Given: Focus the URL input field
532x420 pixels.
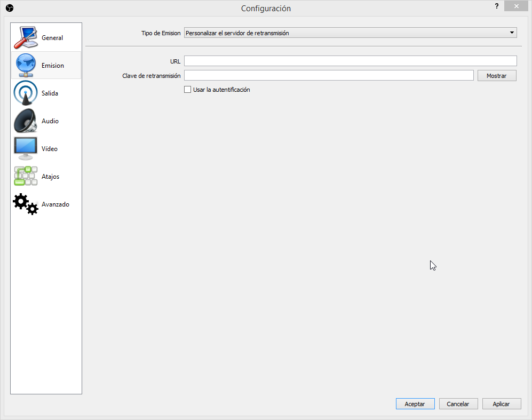Looking at the screenshot, I should coord(351,61).
